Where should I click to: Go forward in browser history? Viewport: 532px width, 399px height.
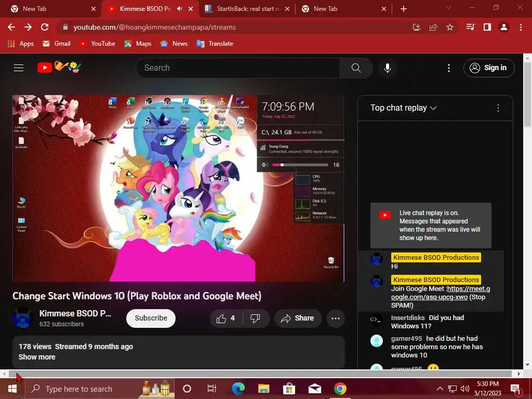pos(28,27)
